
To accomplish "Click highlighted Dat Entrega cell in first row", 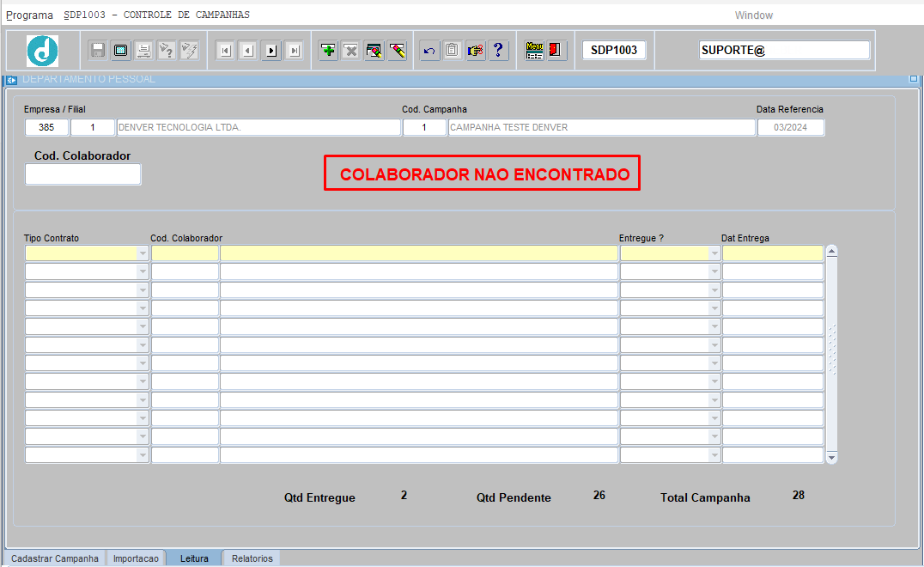I will (x=773, y=253).
